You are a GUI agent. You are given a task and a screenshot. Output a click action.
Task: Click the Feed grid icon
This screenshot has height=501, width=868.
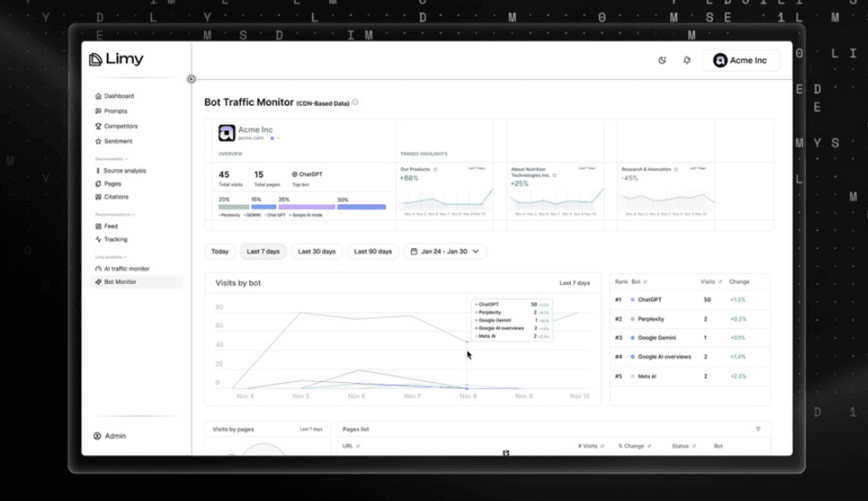(98, 226)
